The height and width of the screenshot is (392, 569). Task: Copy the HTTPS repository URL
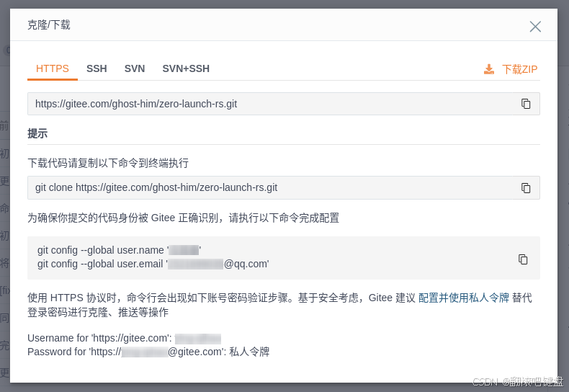click(x=526, y=104)
